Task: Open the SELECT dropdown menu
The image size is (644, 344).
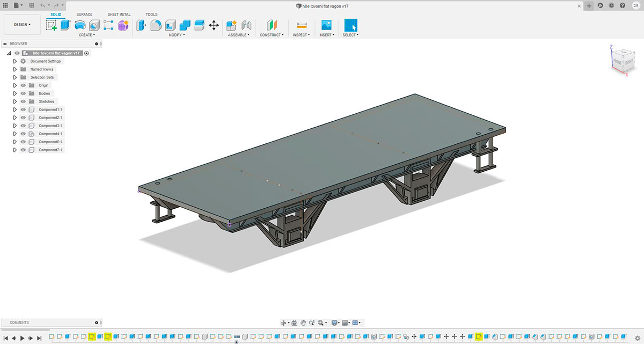Action: point(351,35)
